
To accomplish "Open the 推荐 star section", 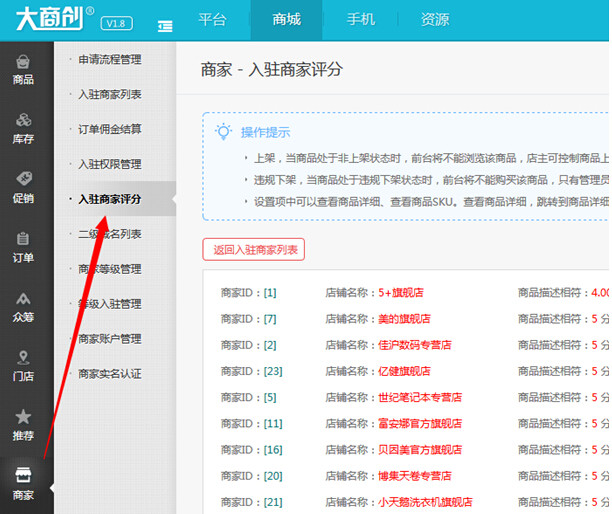I will [23, 426].
